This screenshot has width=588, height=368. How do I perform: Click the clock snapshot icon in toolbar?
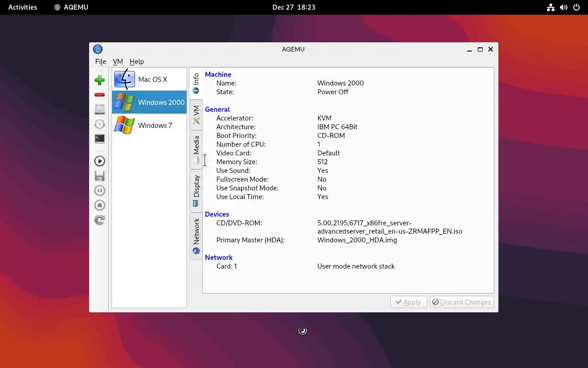pos(99,124)
